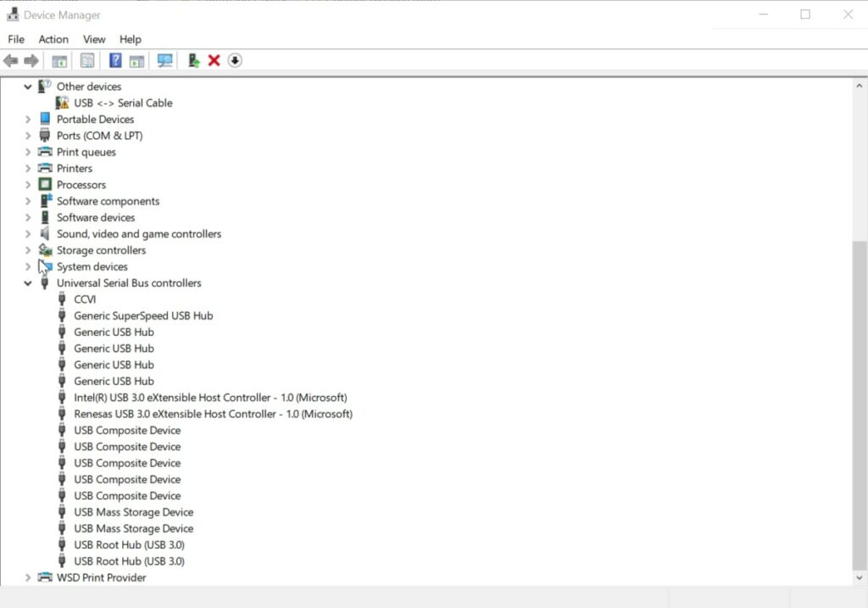Click the Disable device down-arrow toolbar icon
This screenshot has width=868, height=608.
[x=235, y=60]
